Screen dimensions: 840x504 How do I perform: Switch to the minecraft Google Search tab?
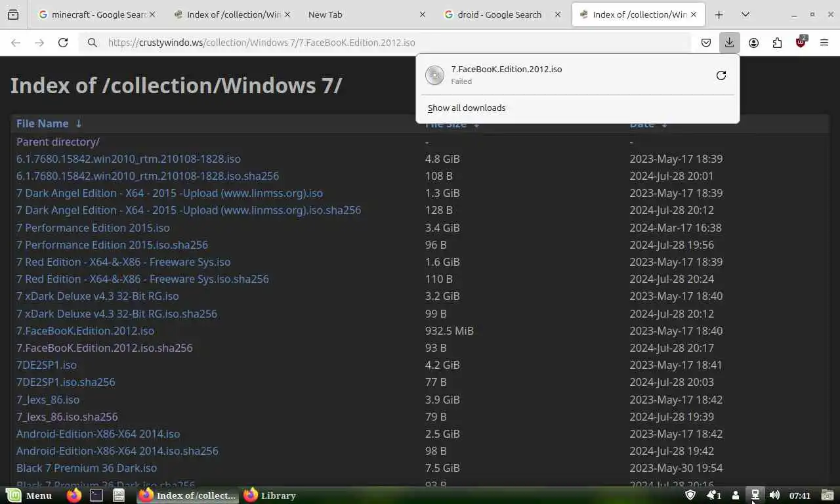click(x=97, y=14)
